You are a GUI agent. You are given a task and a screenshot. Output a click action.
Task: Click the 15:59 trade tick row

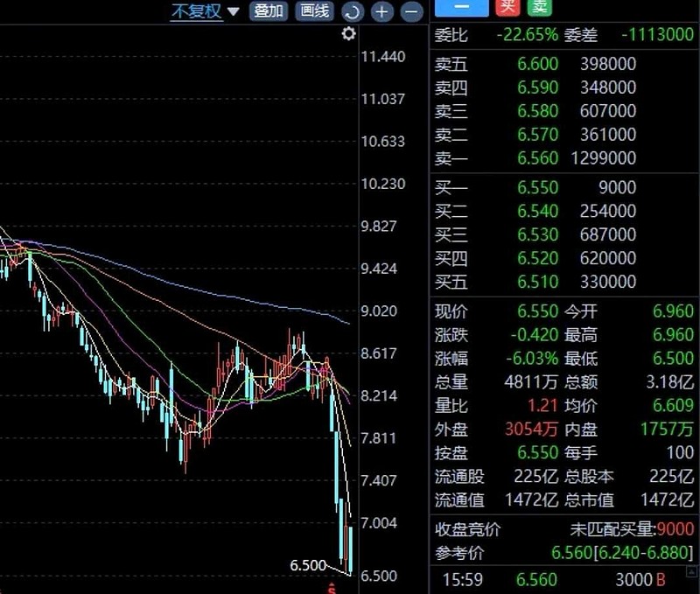point(555,580)
